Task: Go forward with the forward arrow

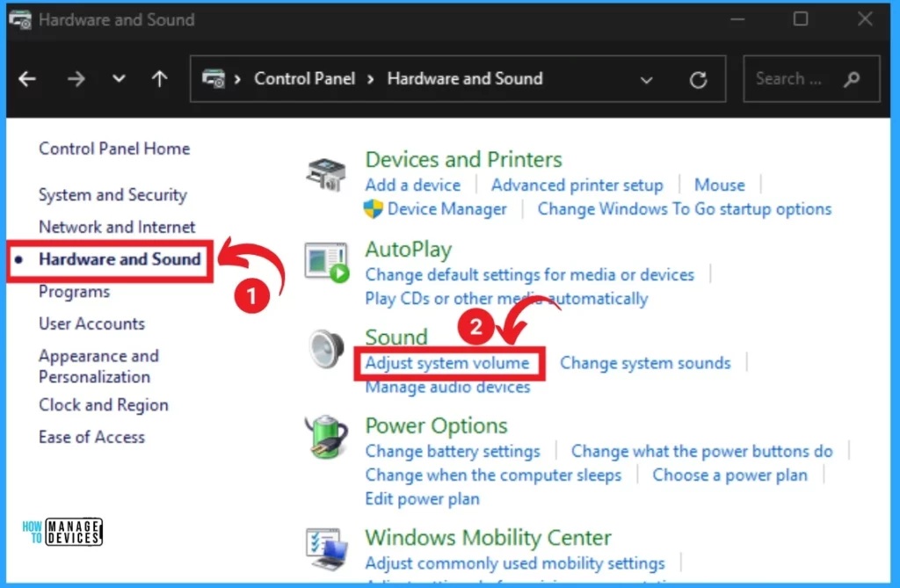Action: click(76, 79)
